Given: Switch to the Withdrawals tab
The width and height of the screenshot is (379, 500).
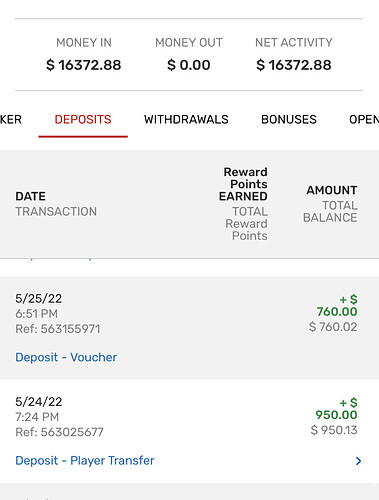Looking at the screenshot, I should 186,120.
